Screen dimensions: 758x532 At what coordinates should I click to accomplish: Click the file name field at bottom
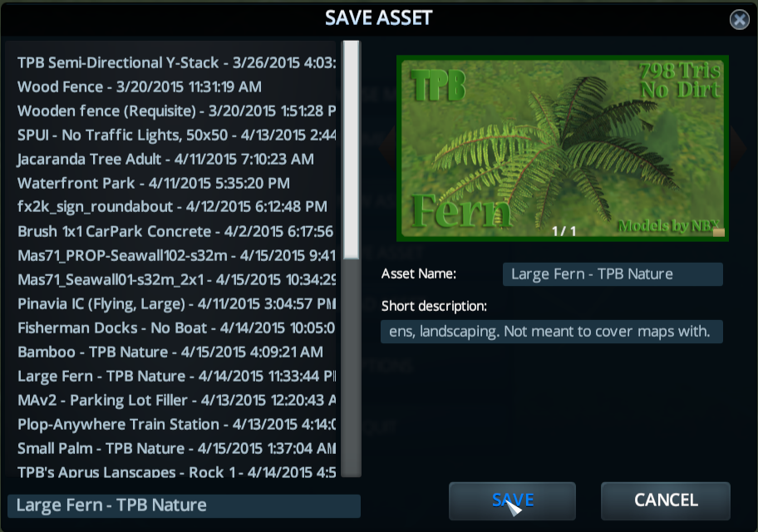tap(185, 506)
